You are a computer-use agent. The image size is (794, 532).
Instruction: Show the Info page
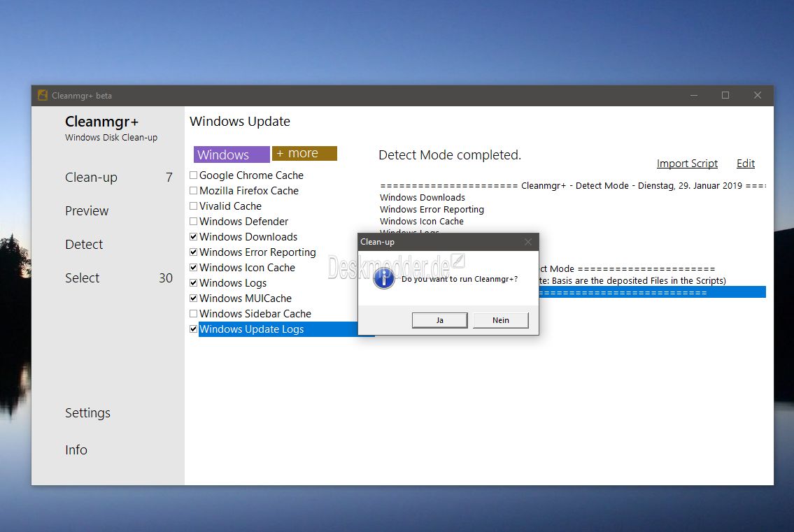[x=76, y=450]
